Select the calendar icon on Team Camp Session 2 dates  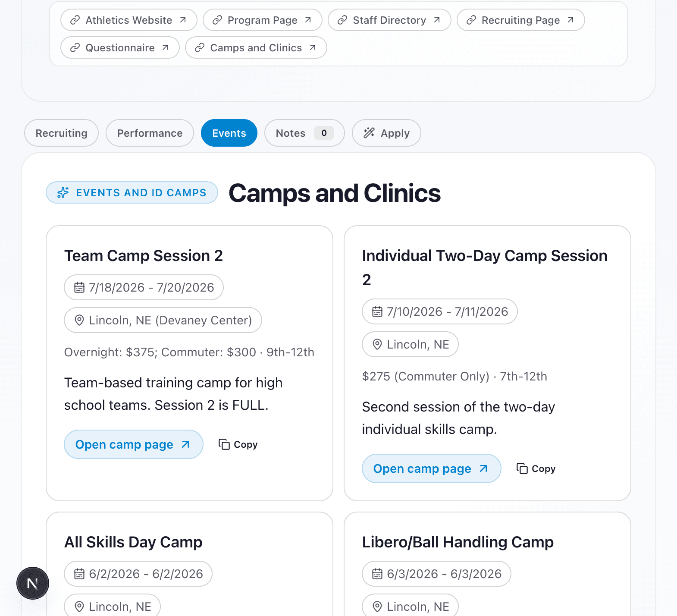point(79,287)
